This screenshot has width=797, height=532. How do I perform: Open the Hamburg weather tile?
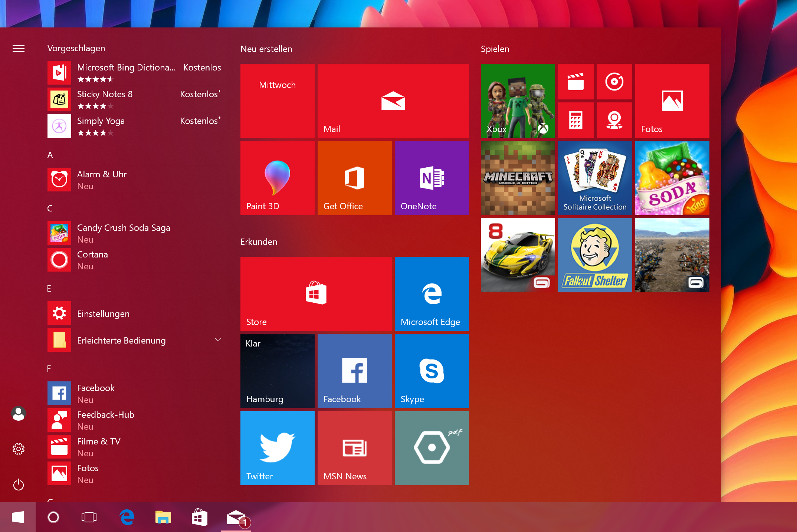pos(278,371)
